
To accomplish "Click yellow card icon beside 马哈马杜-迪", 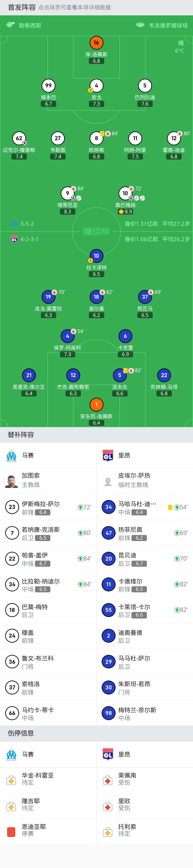I will (170, 507).
